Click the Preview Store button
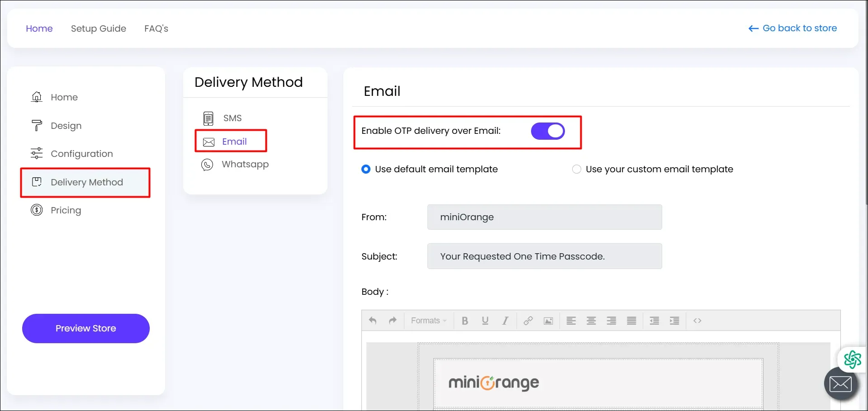The height and width of the screenshot is (411, 868). [86, 328]
